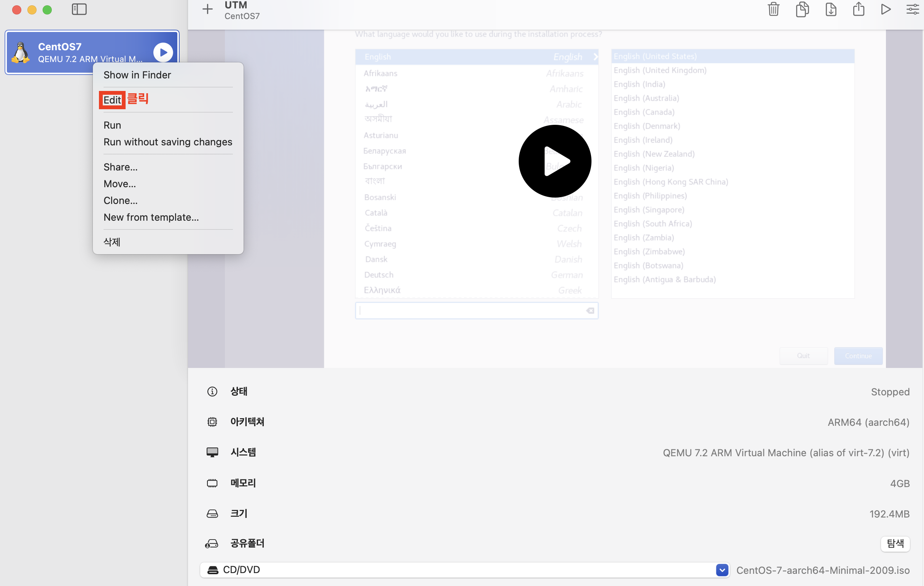Select Run without saving changes
The image size is (924, 586).
coord(168,142)
